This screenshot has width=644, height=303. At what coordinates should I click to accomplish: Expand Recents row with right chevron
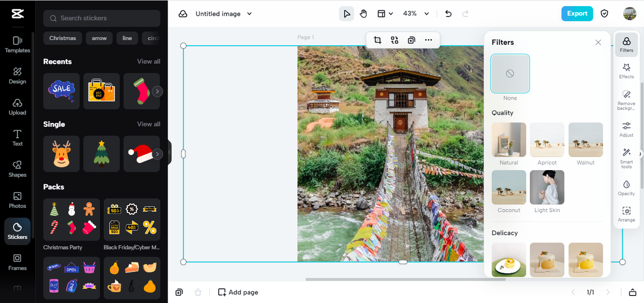point(157,91)
